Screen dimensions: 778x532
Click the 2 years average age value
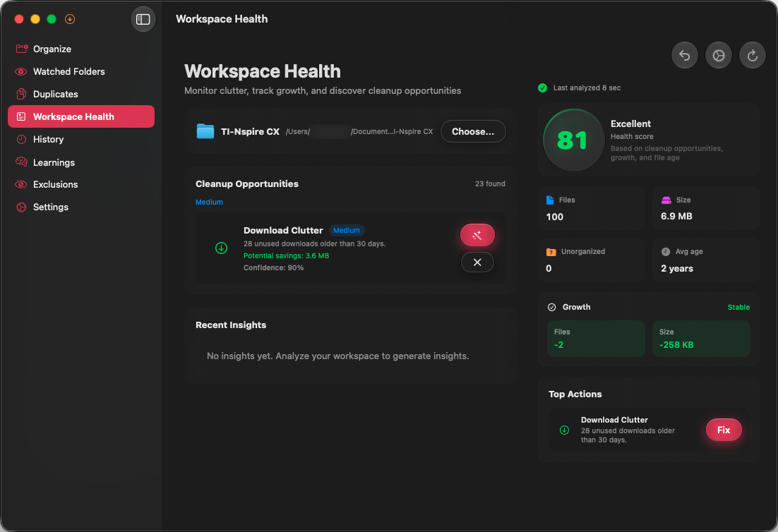pyautogui.click(x=677, y=268)
